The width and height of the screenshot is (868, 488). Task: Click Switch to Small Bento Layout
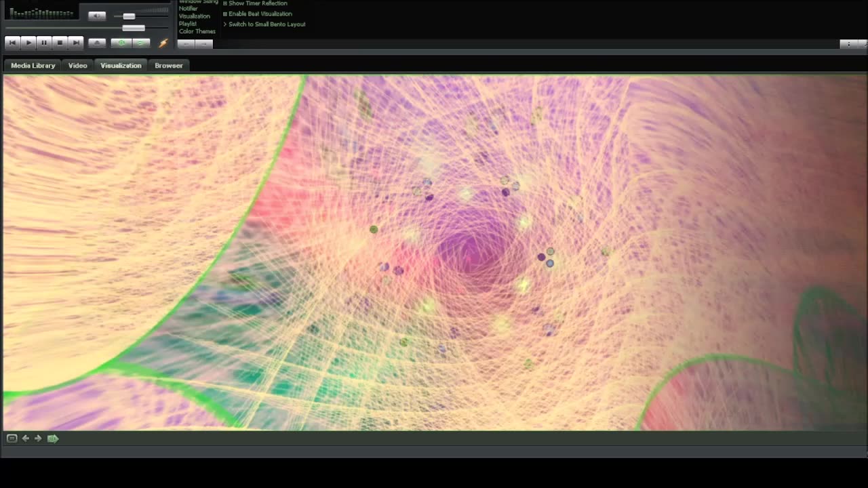point(264,24)
